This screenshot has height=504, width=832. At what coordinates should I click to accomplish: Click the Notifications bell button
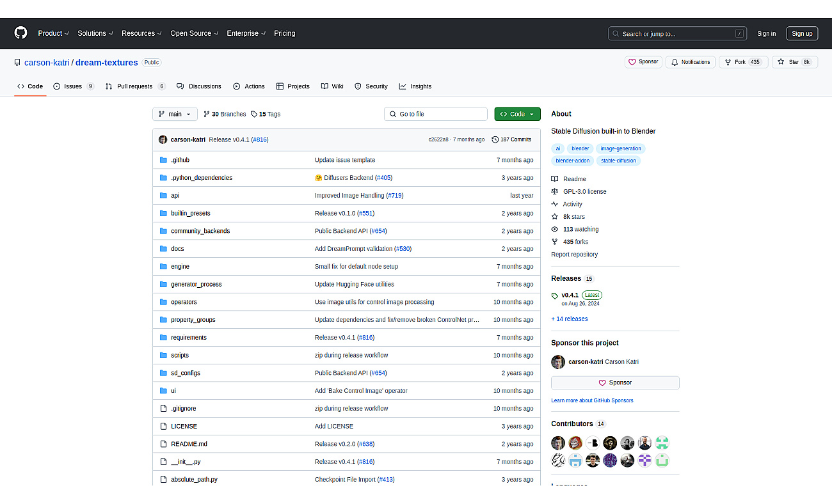(x=690, y=62)
